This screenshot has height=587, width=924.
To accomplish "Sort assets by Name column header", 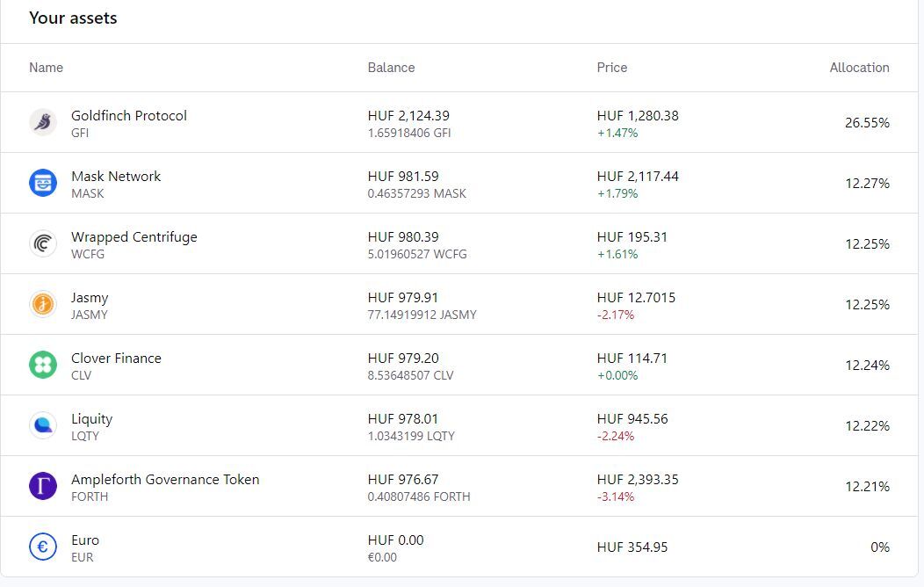I will tap(46, 68).
